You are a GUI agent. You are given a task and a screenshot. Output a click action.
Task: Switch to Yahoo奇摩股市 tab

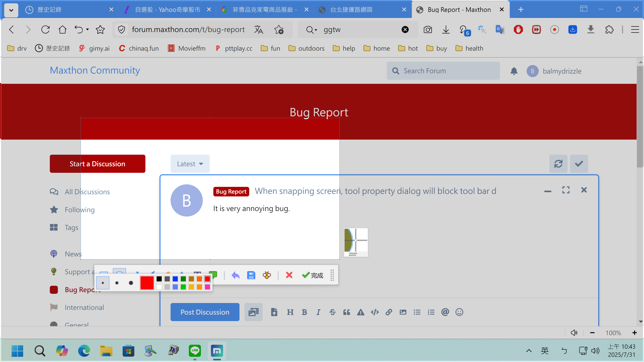tap(168, 10)
